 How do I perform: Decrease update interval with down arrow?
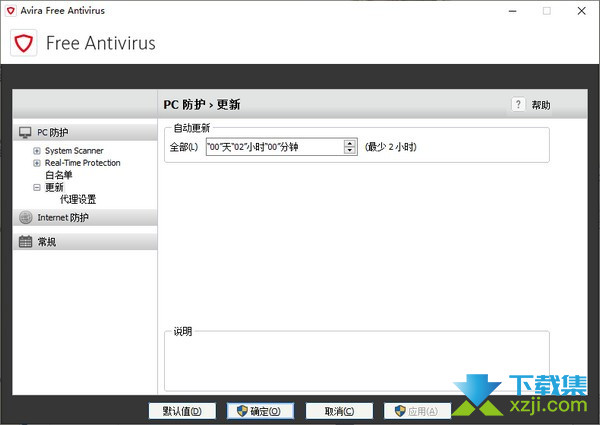(x=350, y=151)
